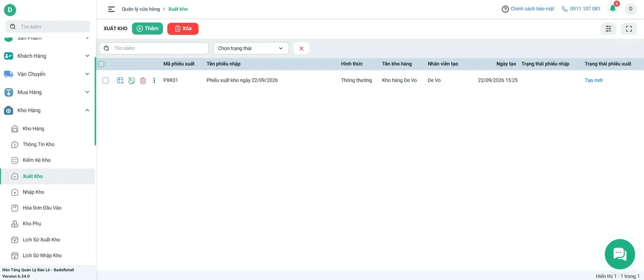Click the red trash icon in row PXK01
This screenshot has width=644, height=280.
coord(143,80)
